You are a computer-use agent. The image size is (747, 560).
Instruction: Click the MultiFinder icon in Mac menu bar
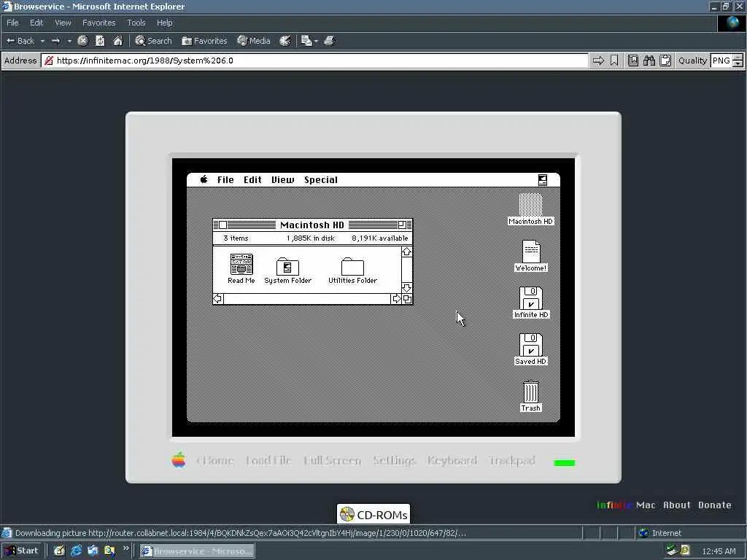pos(542,179)
